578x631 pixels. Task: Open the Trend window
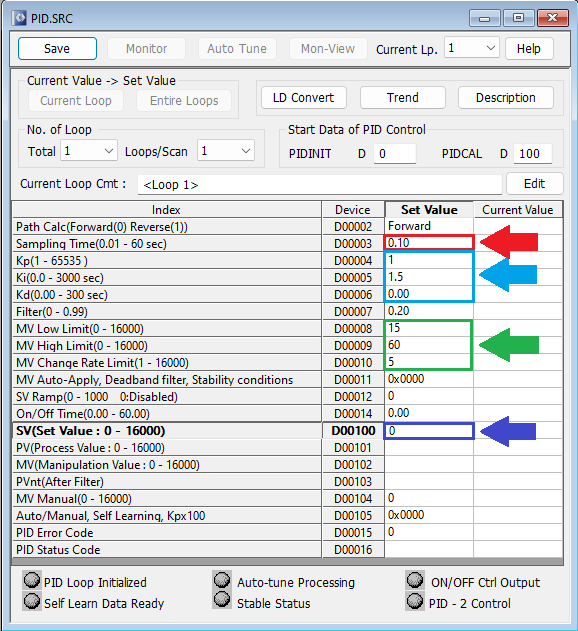(x=403, y=97)
